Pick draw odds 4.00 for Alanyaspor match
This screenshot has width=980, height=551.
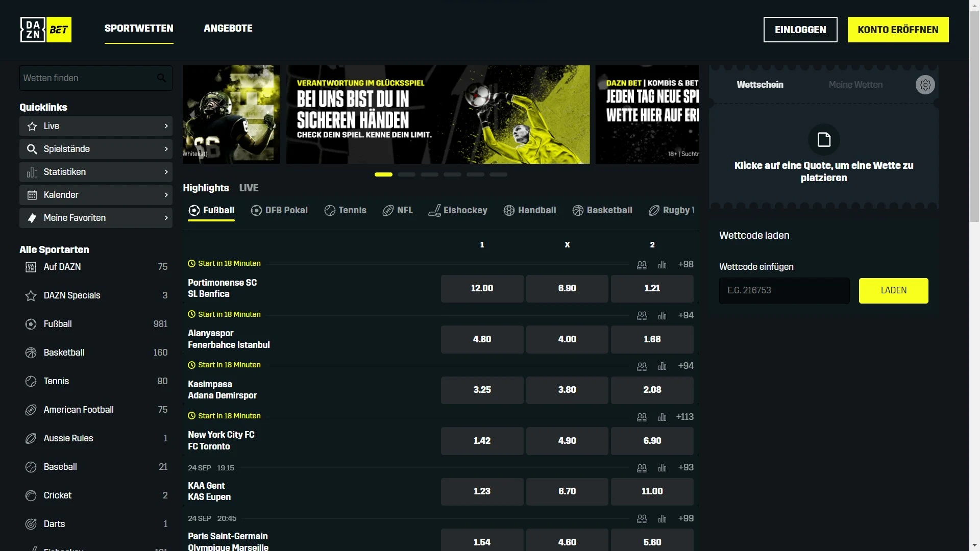(567, 339)
